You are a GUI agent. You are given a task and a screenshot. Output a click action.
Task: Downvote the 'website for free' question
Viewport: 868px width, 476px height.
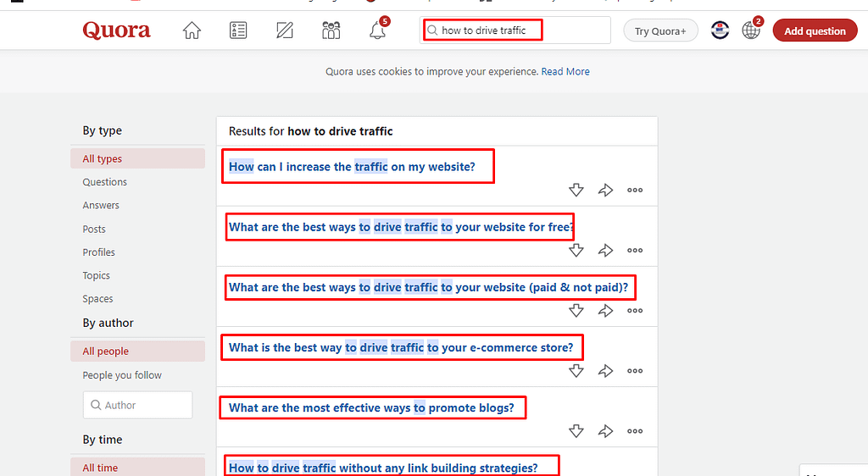576,251
